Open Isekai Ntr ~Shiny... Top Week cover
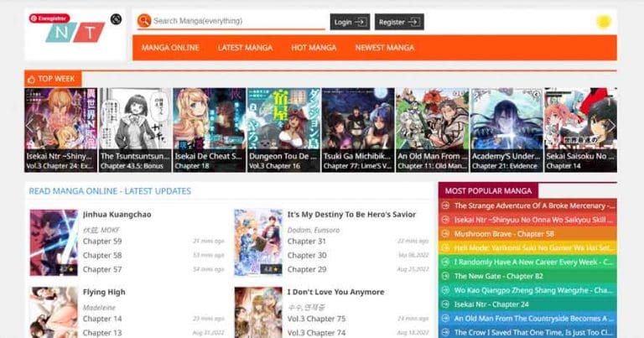Screen dimensions: 644x338 (60, 130)
